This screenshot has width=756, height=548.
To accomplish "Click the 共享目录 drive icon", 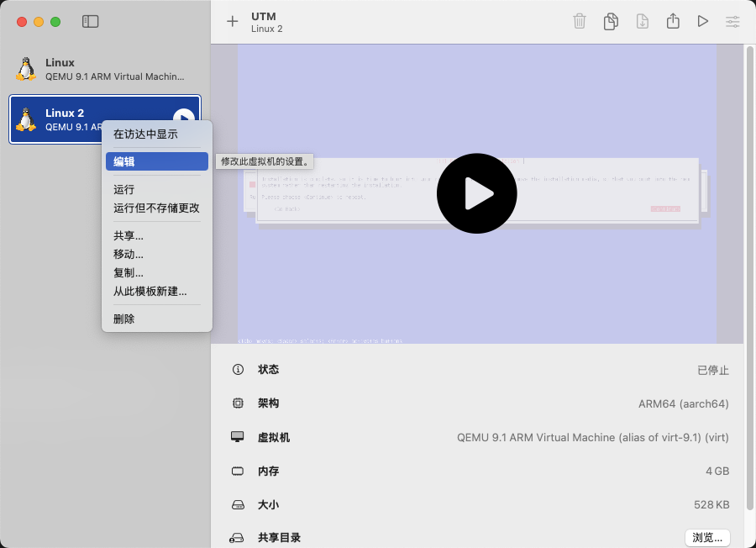I will [238, 537].
